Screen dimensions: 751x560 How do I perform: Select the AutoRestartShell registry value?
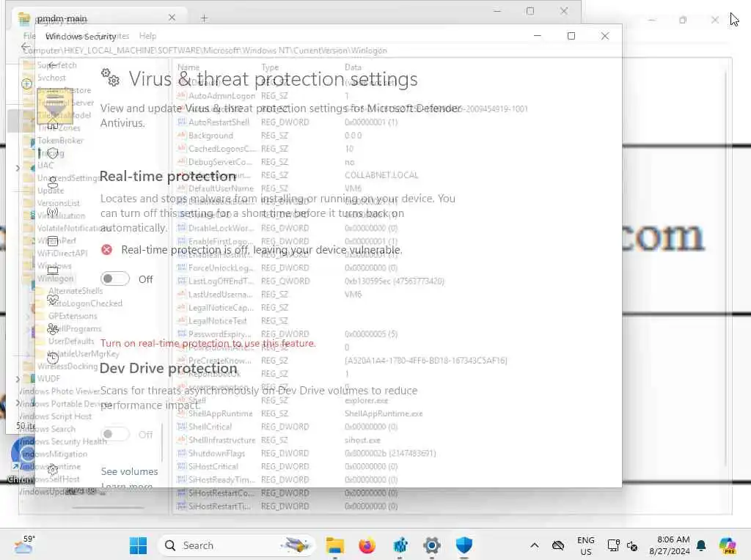tap(219, 122)
